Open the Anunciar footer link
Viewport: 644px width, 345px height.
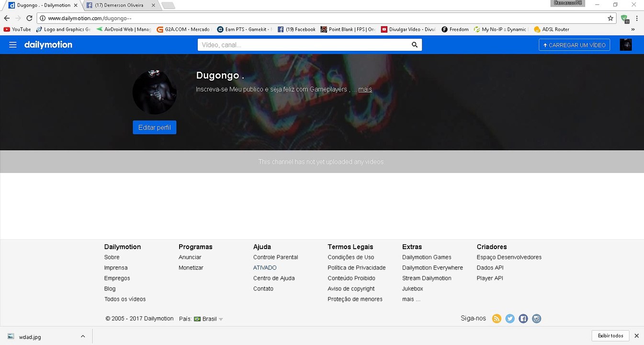[x=190, y=257]
